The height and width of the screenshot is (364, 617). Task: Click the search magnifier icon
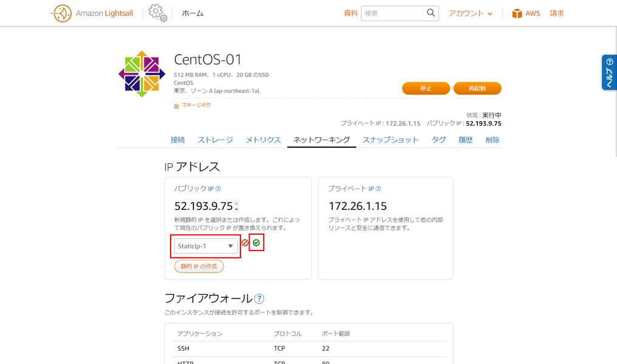[431, 13]
